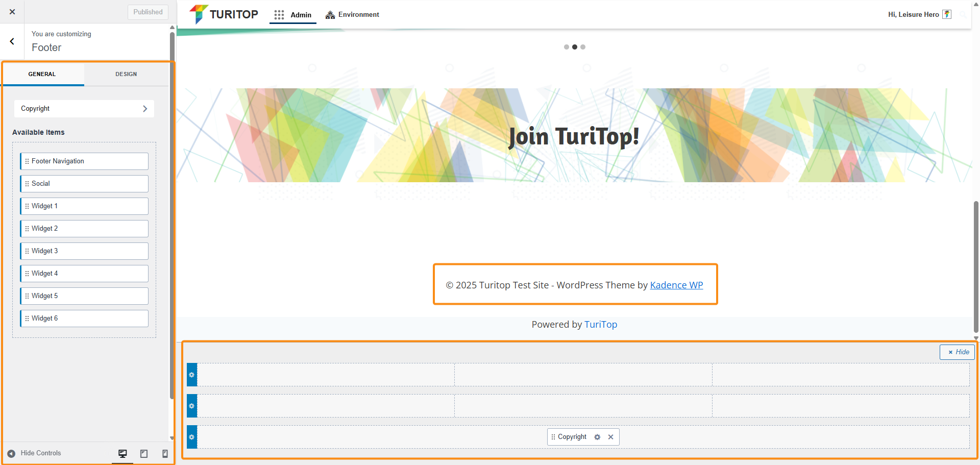Expand the Copyright settings section

tap(84, 109)
